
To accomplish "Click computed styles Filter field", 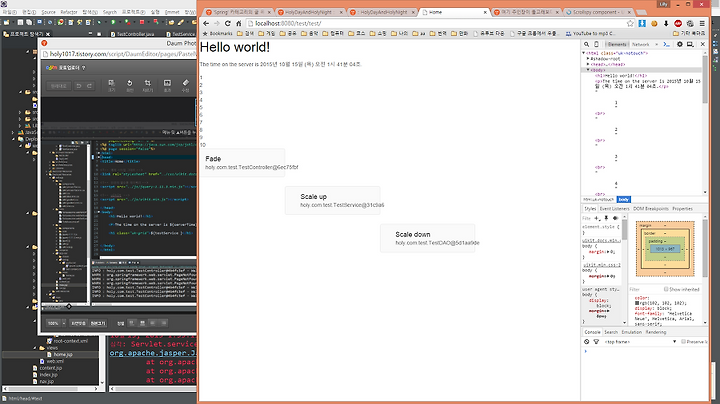I will (645, 289).
